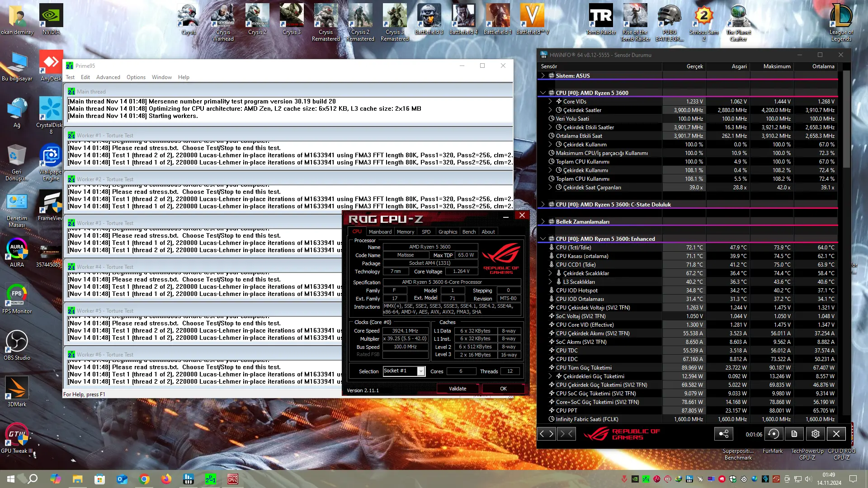Click the CPU-Z Validate button
Viewport: 868px width, 488px height.
tap(458, 389)
